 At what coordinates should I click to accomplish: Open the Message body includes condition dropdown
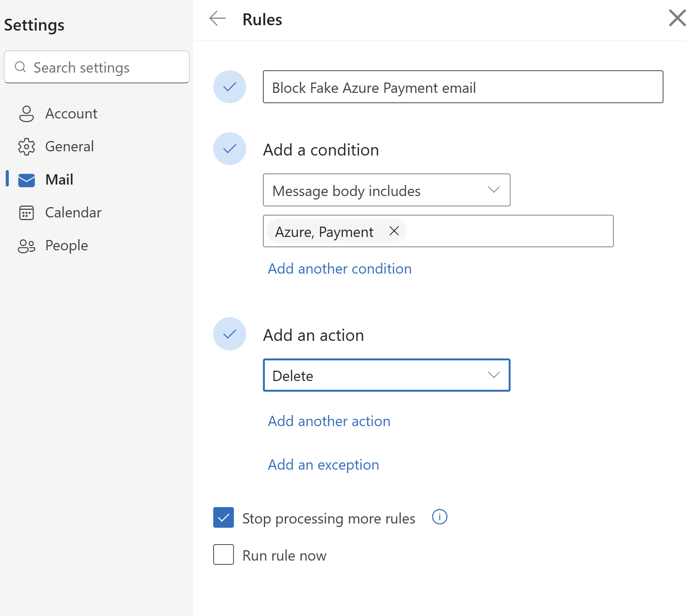[x=386, y=190]
